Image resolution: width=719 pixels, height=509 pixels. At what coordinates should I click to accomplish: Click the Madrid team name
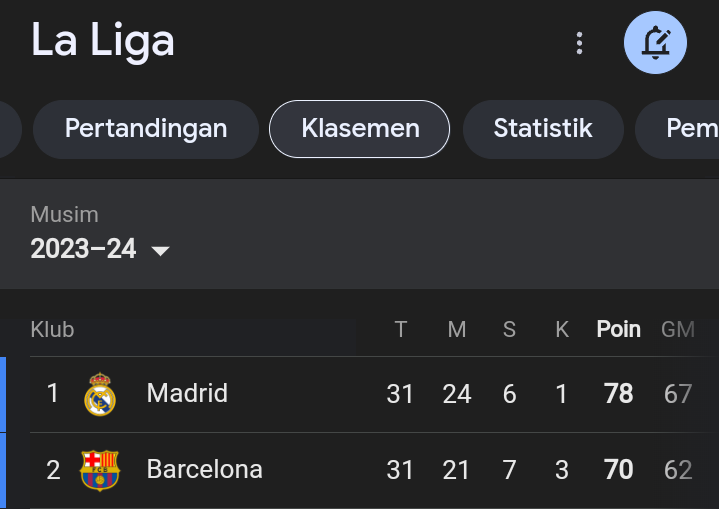pyautogui.click(x=187, y=393)
